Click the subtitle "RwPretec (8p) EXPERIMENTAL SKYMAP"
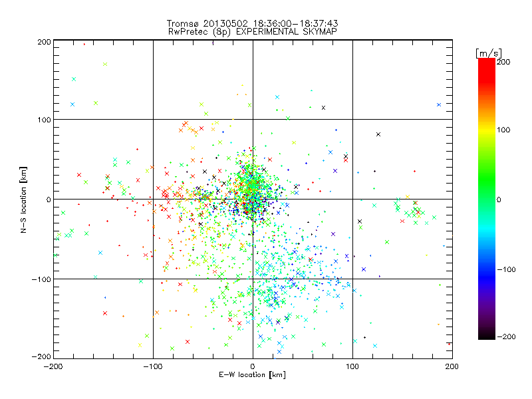This screenshot has height=399, width=532. pyautogui.click(x=253, y=32)
